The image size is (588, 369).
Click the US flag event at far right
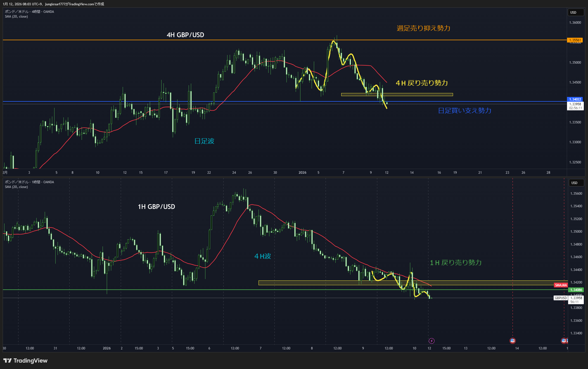(x=564, y=341)
